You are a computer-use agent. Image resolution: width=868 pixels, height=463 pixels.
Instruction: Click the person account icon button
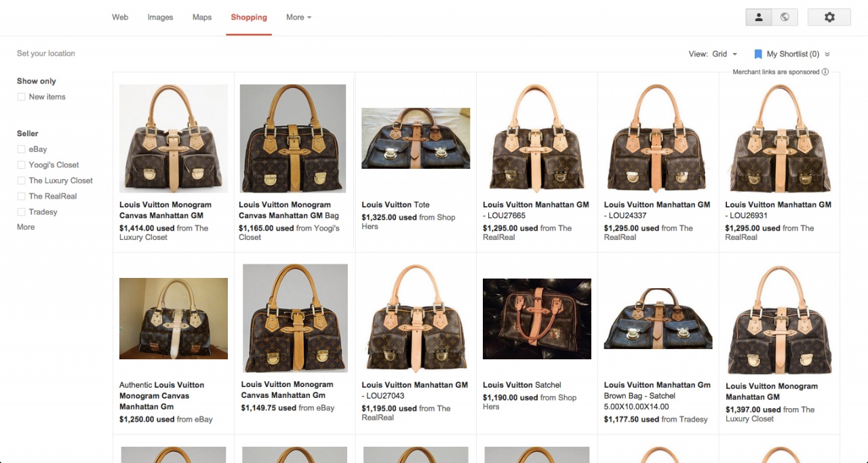(759, 18)
